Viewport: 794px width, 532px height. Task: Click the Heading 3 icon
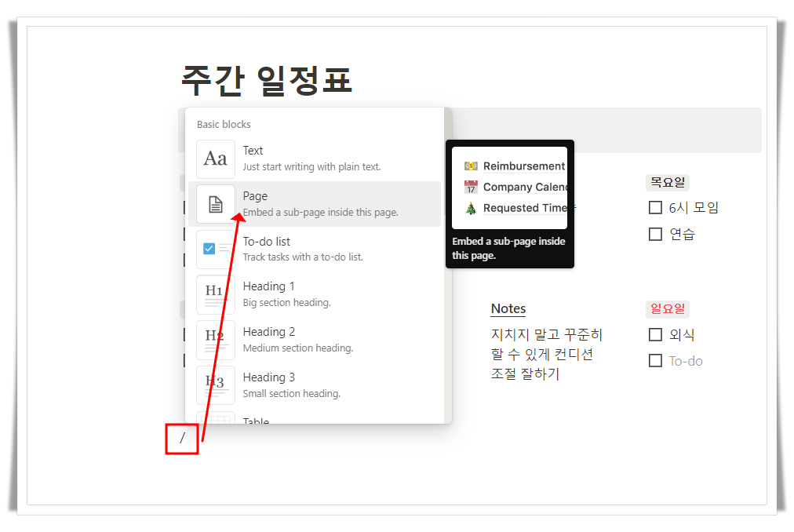coord(215,385)
